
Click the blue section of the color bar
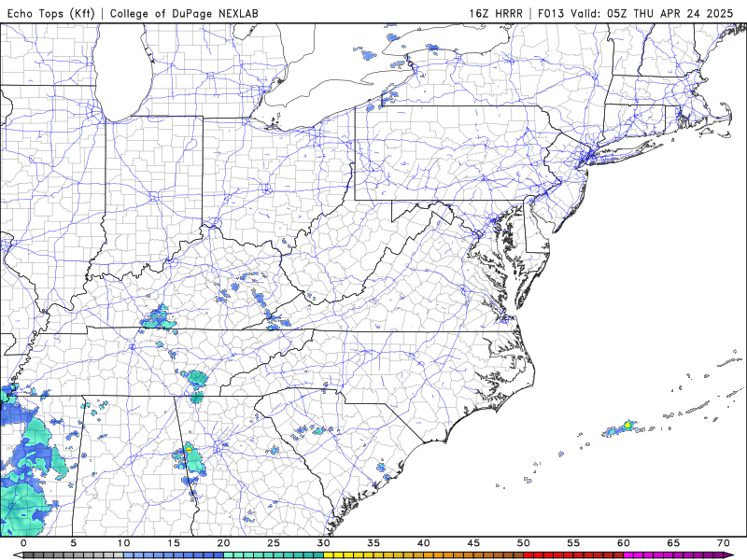[x=174, y=555]
